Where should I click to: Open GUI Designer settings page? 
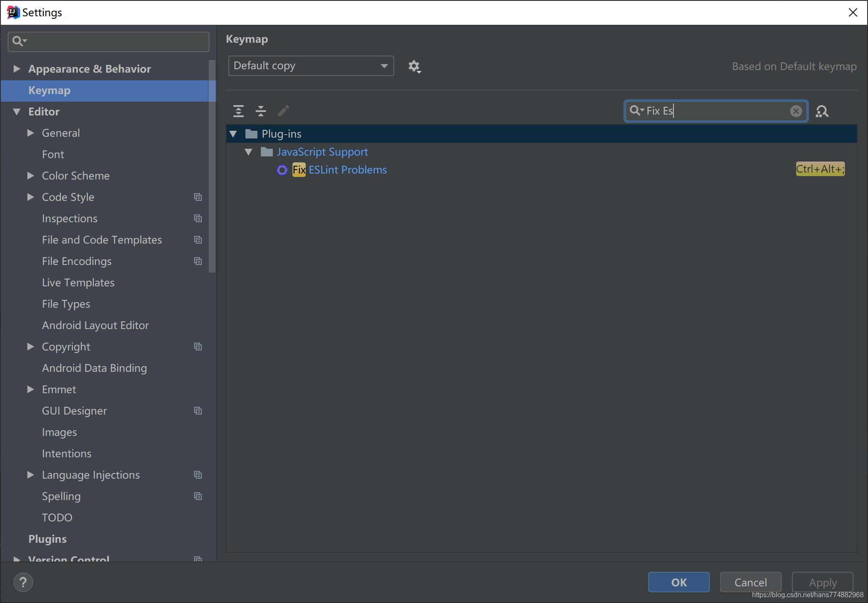74,411
